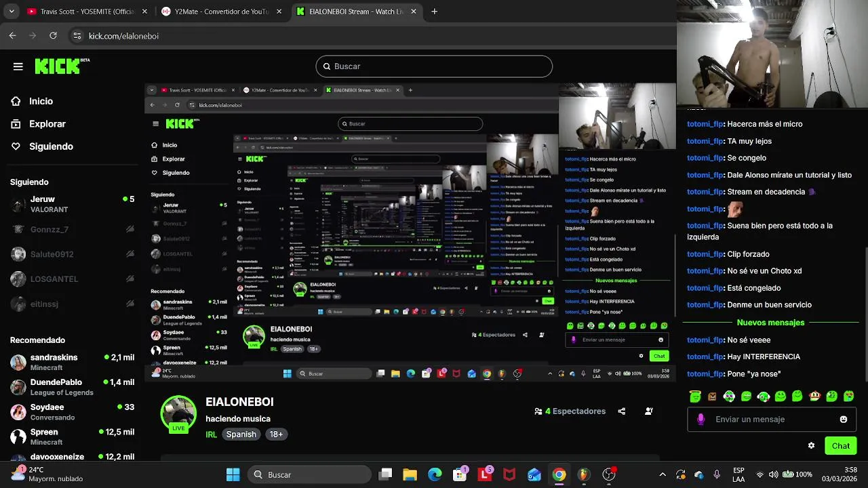
Task: Launch Microsoft Edge from taskbar
Action: click(x=435, y=474)
